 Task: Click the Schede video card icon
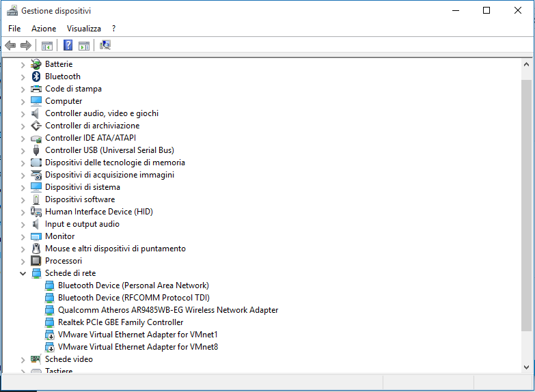(x=36, y=359)
